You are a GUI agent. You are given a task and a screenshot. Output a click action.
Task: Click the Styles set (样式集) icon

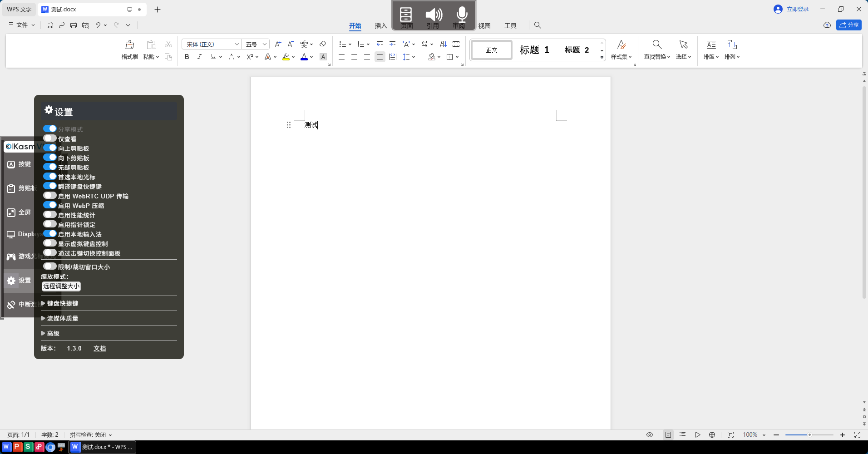pos(621,44)
